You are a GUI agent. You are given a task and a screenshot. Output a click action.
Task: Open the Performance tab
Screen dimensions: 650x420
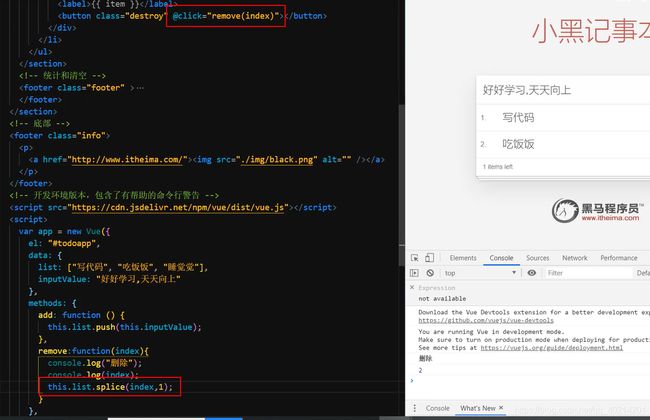(619, 258)
